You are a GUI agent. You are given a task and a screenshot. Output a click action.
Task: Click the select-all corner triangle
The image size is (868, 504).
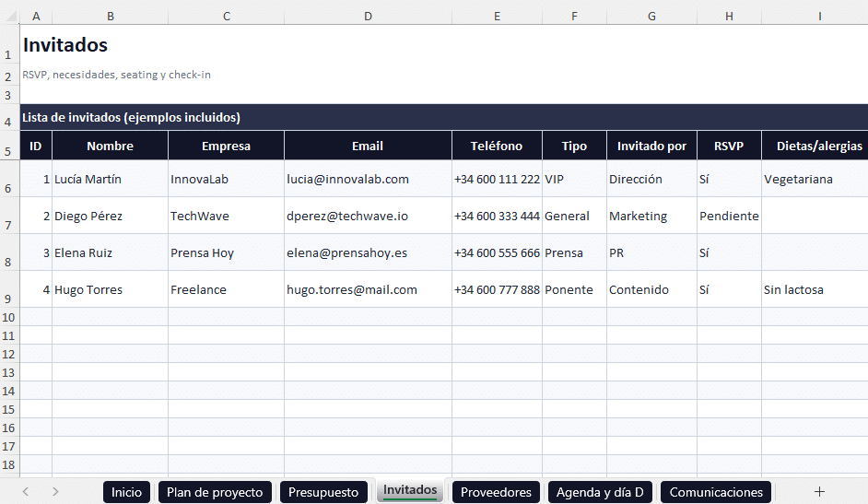(11, 17)
